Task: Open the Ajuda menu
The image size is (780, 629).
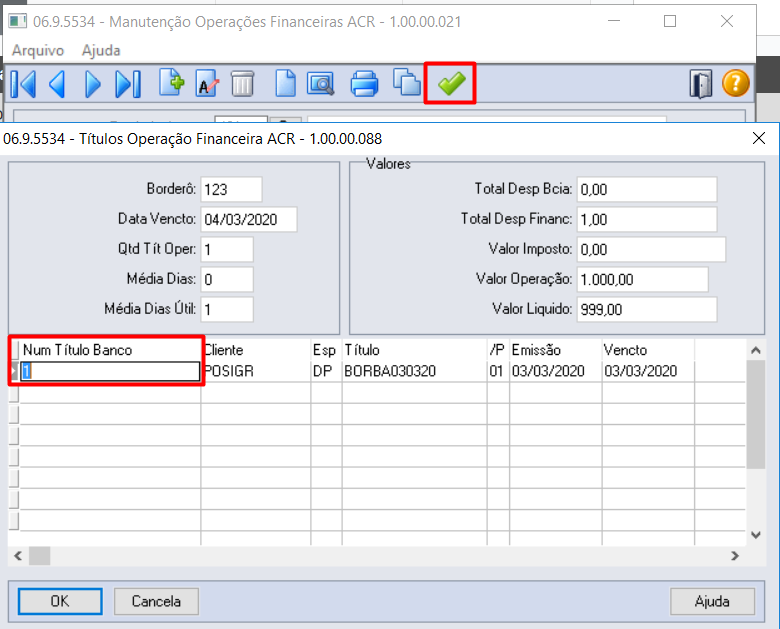Action: 101,50
